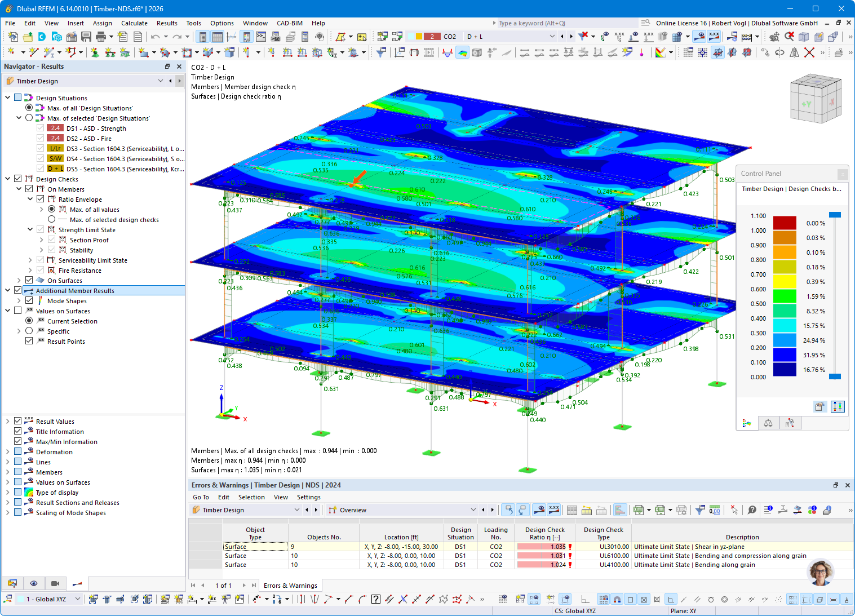
Task: Open the script console icon
Action: tap(261, 37)
